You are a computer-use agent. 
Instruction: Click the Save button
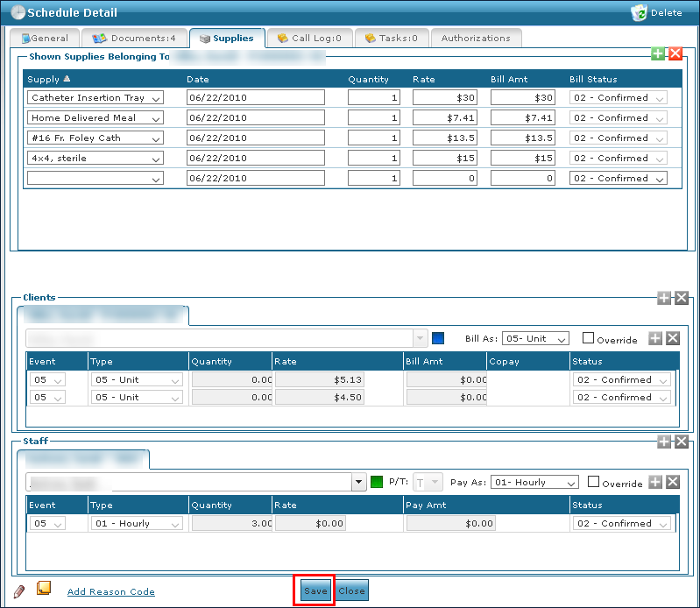click(315, 590)
